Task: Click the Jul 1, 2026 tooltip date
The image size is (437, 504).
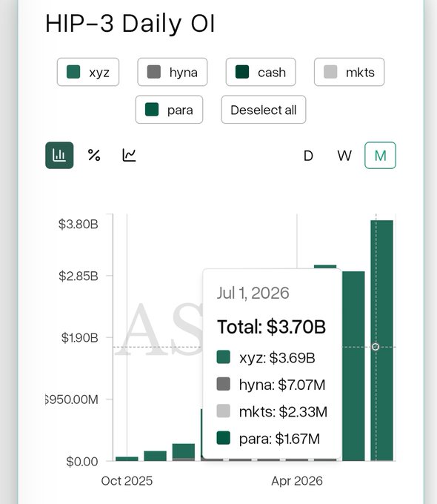Action: [253, 294]
